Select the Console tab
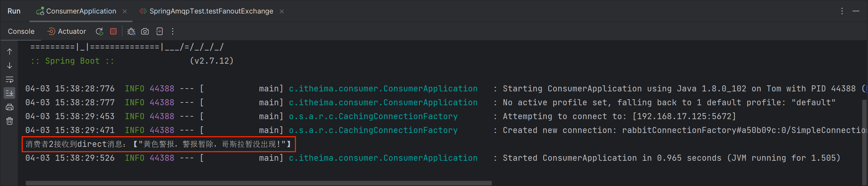Image resolution: width=868 pixels, height=186 pixels. tap(21, 32)
